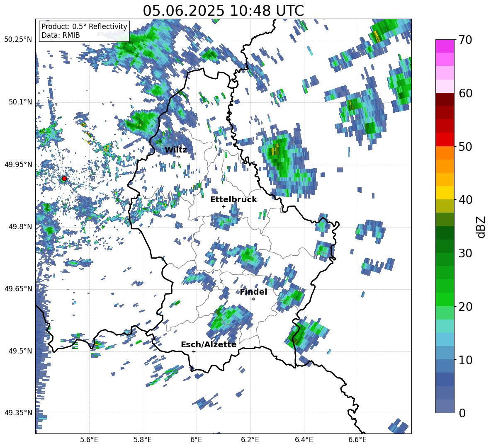Click the Wiltz city label
Image resolution: width=491 pixels, height=448 pixels.
pos(176,150)
